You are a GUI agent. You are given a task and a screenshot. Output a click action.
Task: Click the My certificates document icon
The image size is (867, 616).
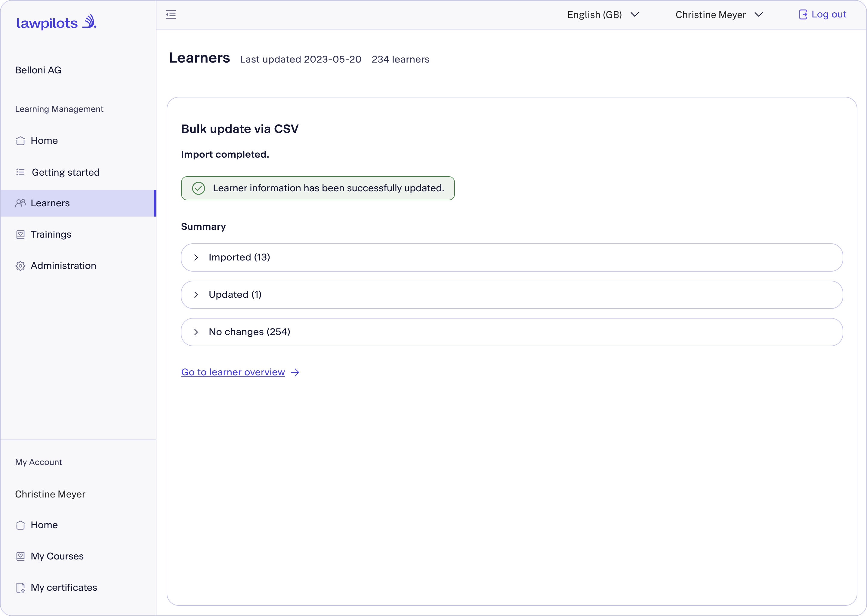point(20,587)
